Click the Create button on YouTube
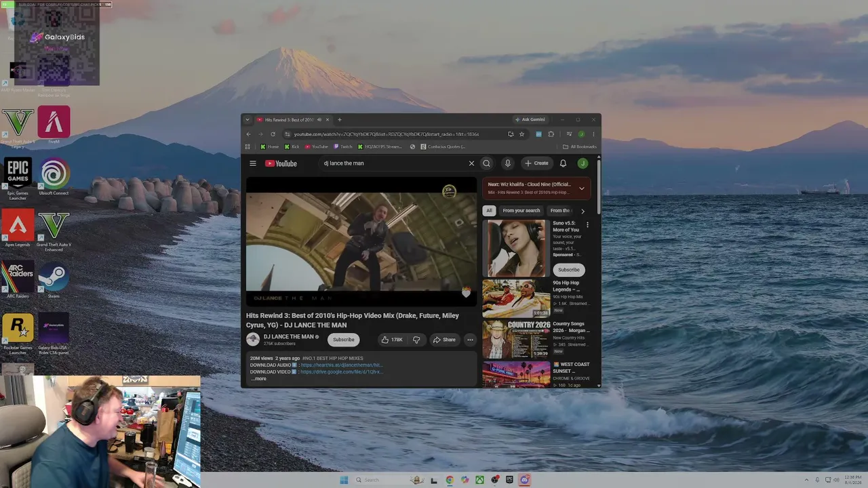The width and height of the screenshot is (868, 488). click(x=536, y=163)
